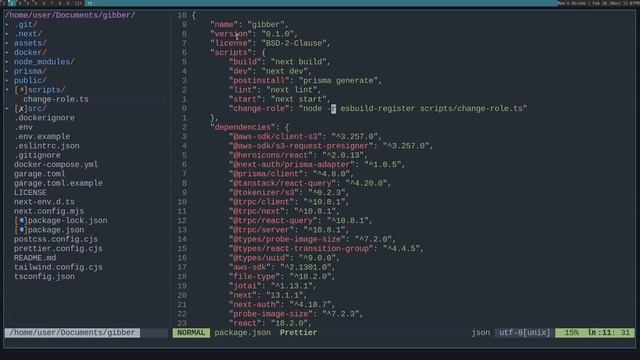The image size is (640, 360).
Task: Select package.json in file tree
Action: click(56, 230)
